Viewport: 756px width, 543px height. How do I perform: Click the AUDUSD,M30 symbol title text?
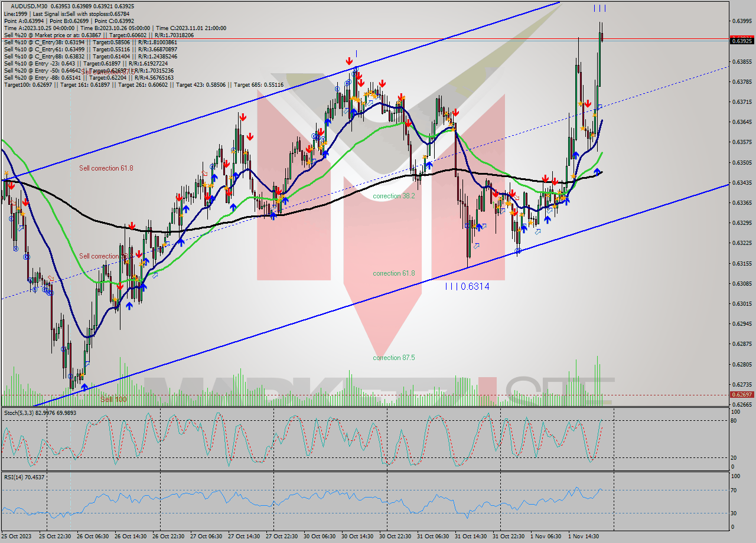(x=29, y=6)
